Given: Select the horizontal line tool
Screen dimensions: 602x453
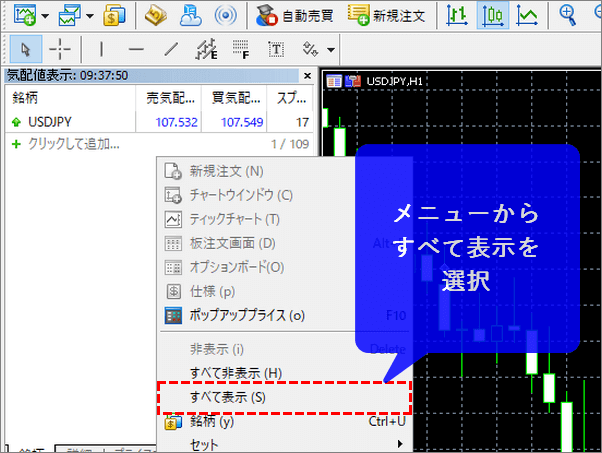Looking at the screenshot, I should pyautogui.click(x=136, y=49).
